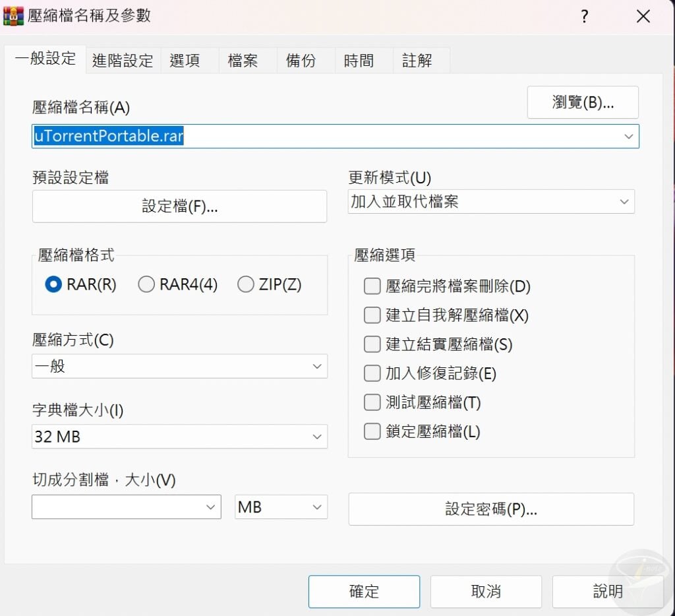The height and width of the screenshot is (616, 675).
Task: Toggle 建立自我解壓縮檔 checkbox
Action: pos(372,315)
